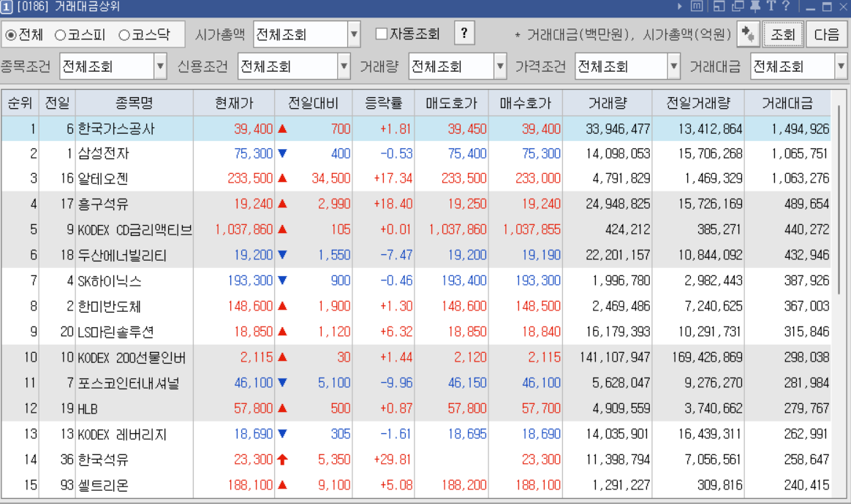
Task: Click the ? button next to 자동조회
Action: tap(464, 34)
